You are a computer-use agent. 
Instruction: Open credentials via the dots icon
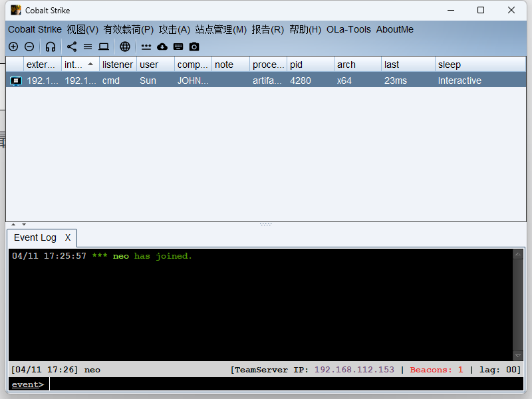(146, 47)
